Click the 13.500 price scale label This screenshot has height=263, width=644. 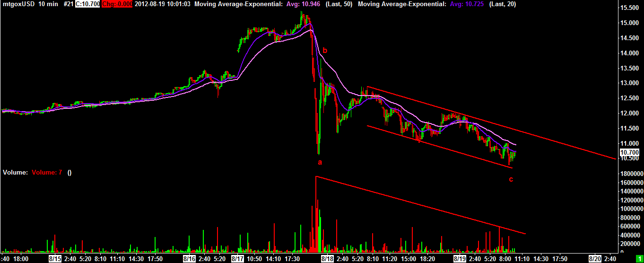click(630, 69)
